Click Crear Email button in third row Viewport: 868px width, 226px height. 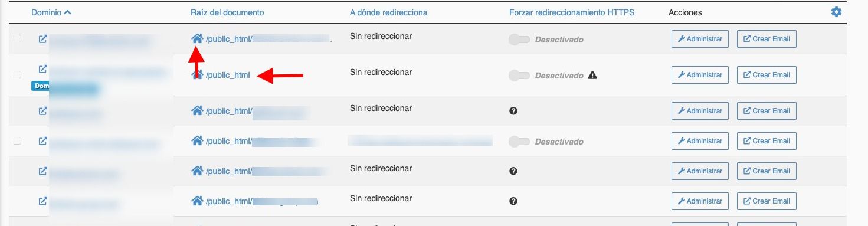[x=767, y=111]
